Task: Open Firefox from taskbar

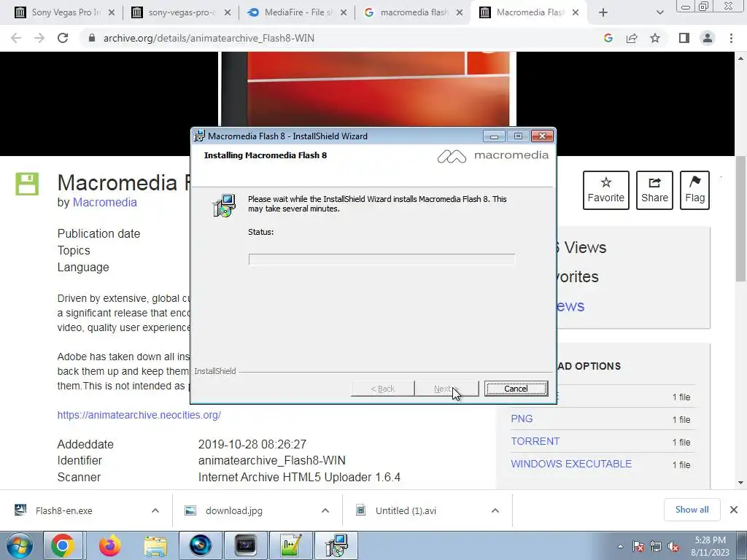Action: (110, 545)
